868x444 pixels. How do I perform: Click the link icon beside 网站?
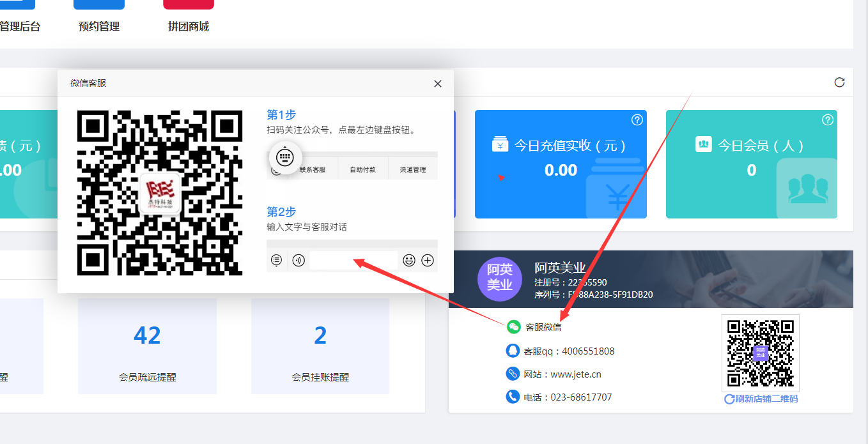513,374
